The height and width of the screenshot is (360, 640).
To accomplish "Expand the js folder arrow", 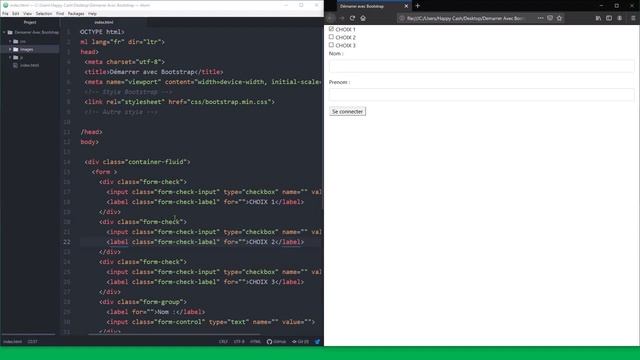I will [x=10, y=58].
